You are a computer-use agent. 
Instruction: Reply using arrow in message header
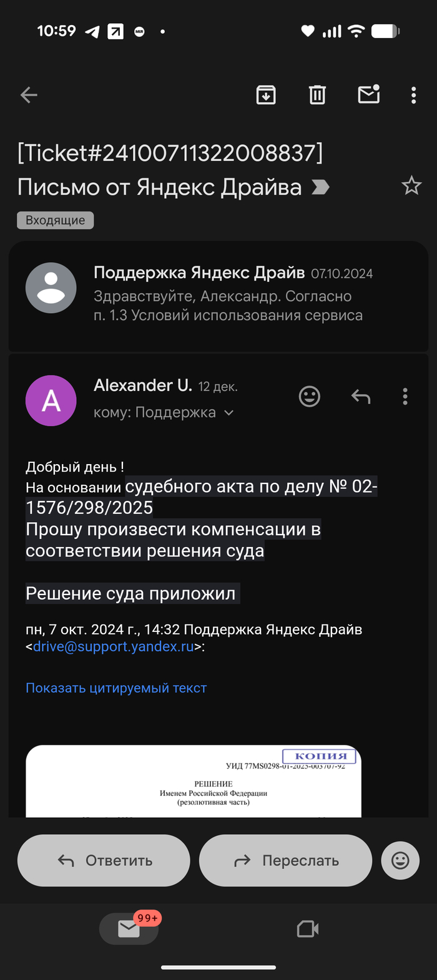(361, 397)
